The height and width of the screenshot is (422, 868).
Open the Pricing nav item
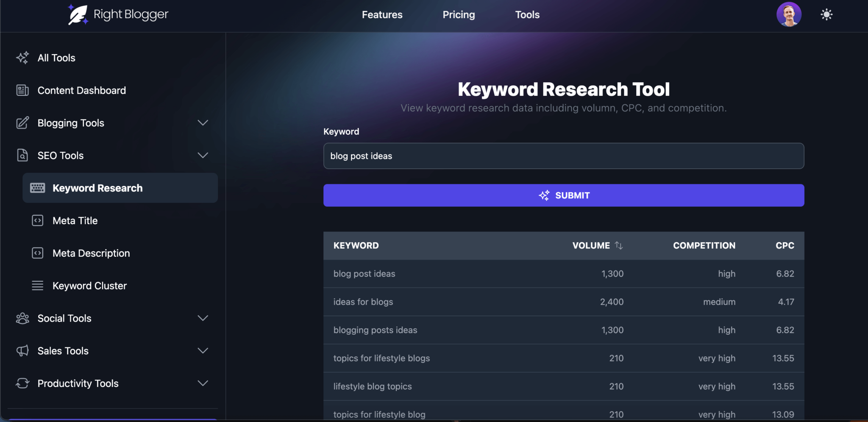click(459, 15)
